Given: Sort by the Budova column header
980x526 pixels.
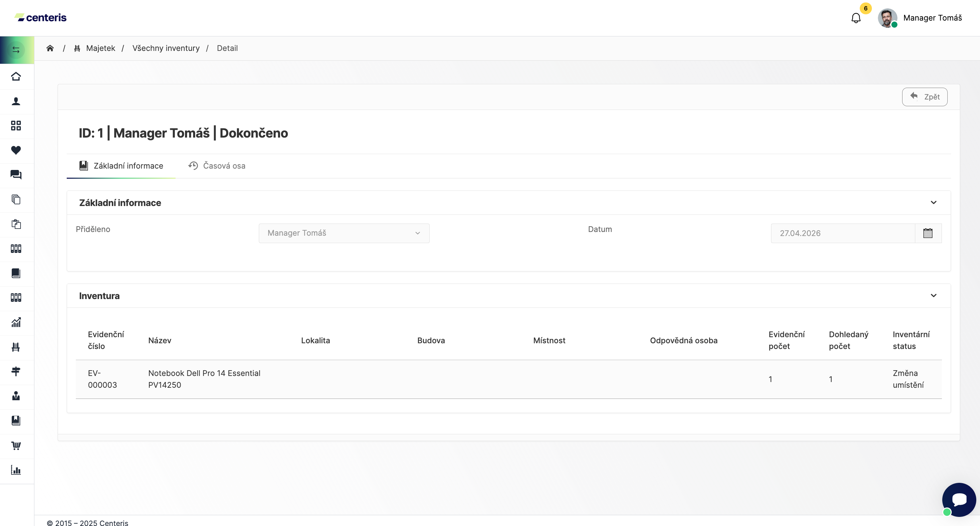Looking at the screenshot, I should (431, 341).
